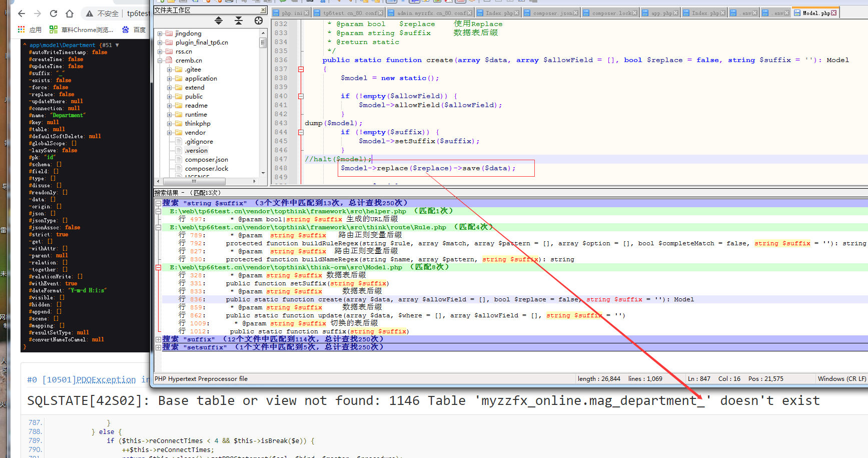Viewport: 868px width, 458px height.
Task: Expand the .gitee folder
Action: click(170, 70)
